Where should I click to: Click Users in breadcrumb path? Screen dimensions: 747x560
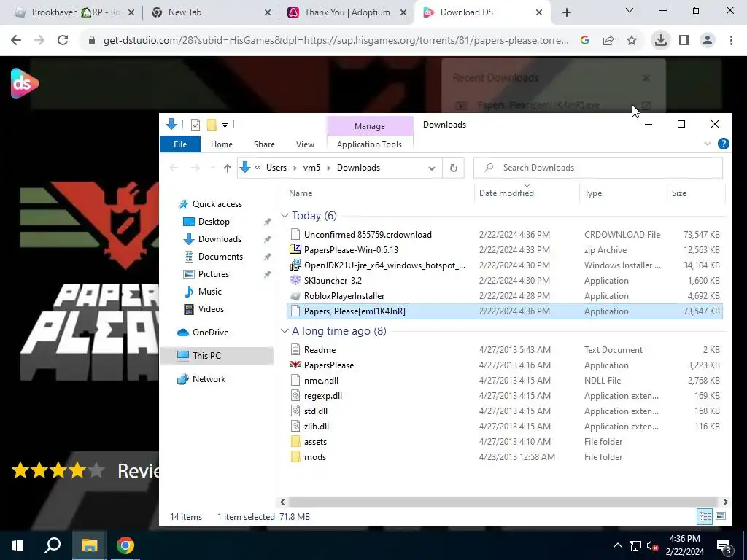click(276, 168)
